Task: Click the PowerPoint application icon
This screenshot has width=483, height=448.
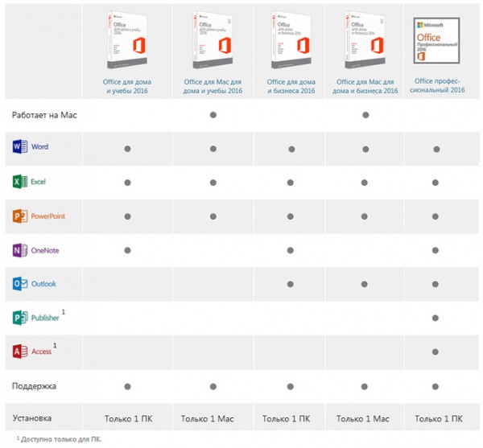Action: point(20,216)
